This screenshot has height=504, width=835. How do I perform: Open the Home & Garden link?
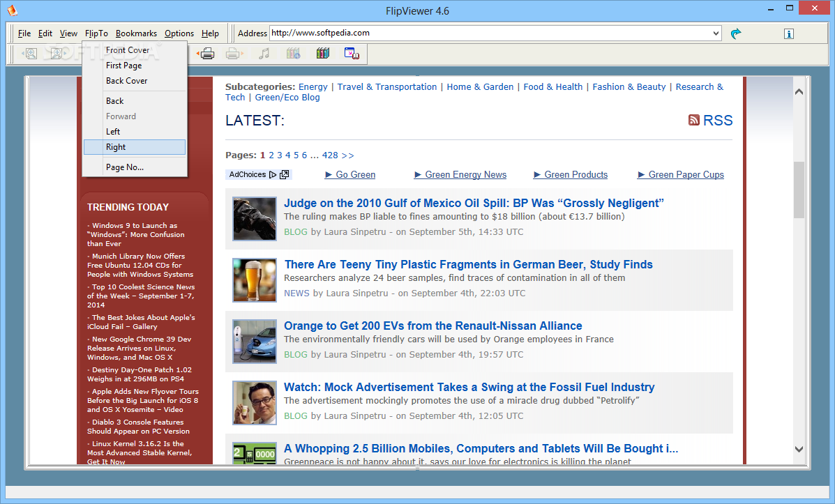click(480, 86)
